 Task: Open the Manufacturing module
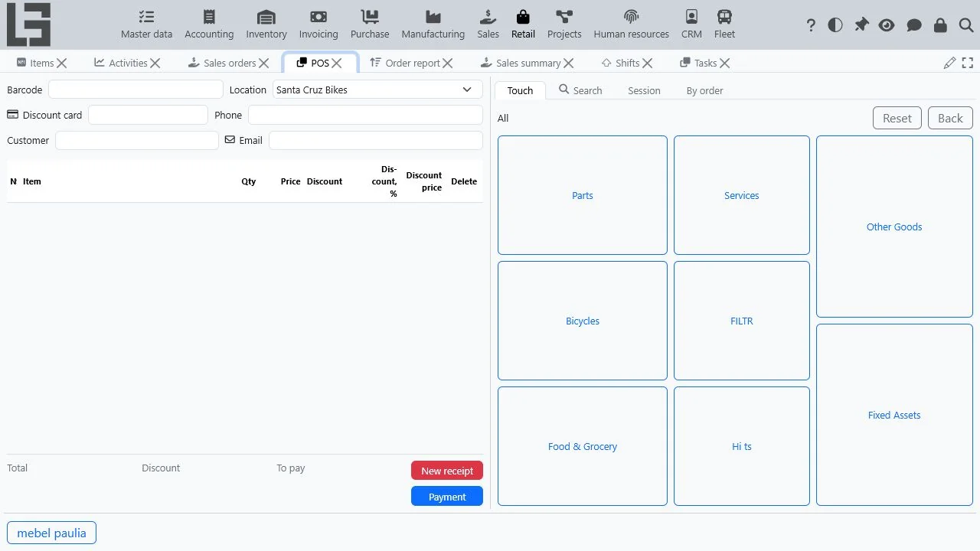pyautogui.click(x=433, y=24)
